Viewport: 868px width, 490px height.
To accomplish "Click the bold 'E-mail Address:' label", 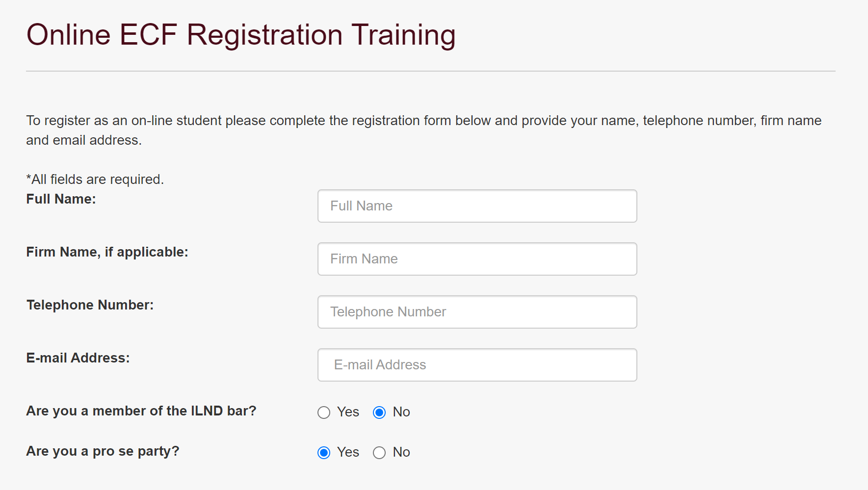I will (x=78, y=358).
